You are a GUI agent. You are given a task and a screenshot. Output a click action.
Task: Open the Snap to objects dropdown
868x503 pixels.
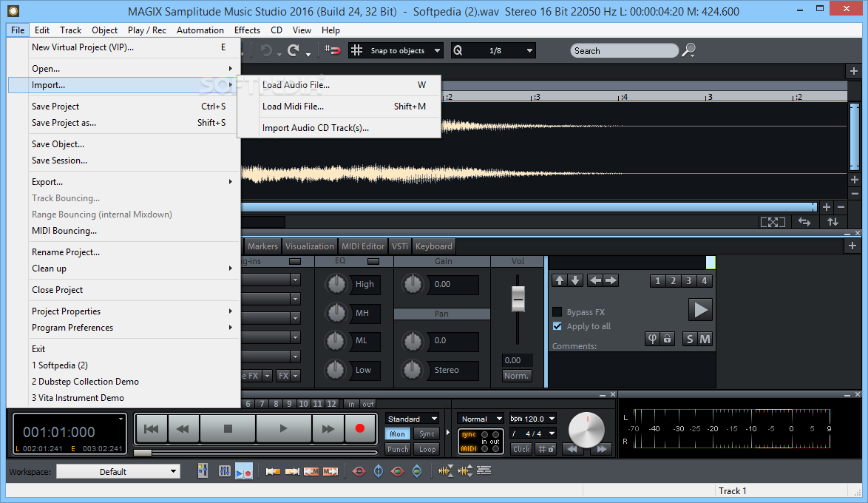click(396, 50)
